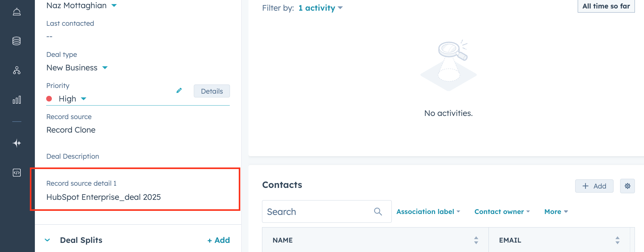Screen dimensions: 644x252
Task: Open the database stack icon in sidebar
Action: (x=17, y=41)
